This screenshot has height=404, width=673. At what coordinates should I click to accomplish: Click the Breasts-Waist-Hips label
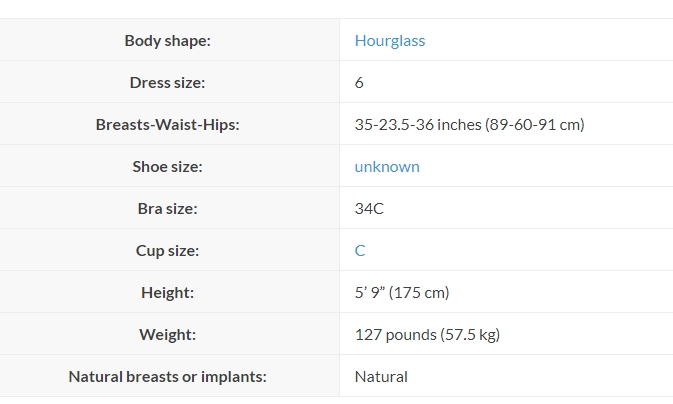167,125
